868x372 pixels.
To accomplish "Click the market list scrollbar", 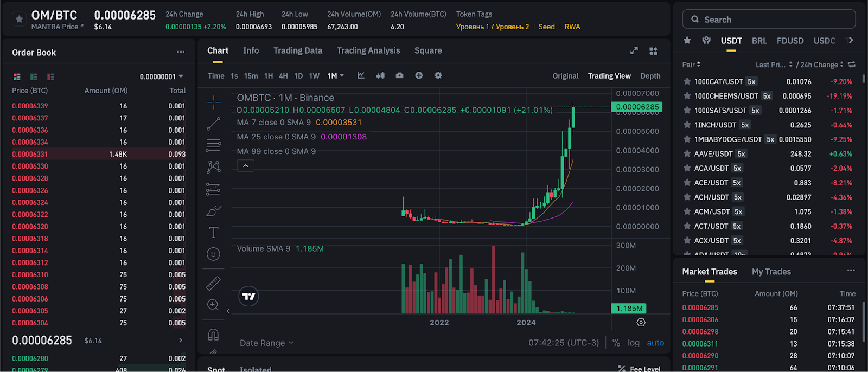I will tap(864, 79).
